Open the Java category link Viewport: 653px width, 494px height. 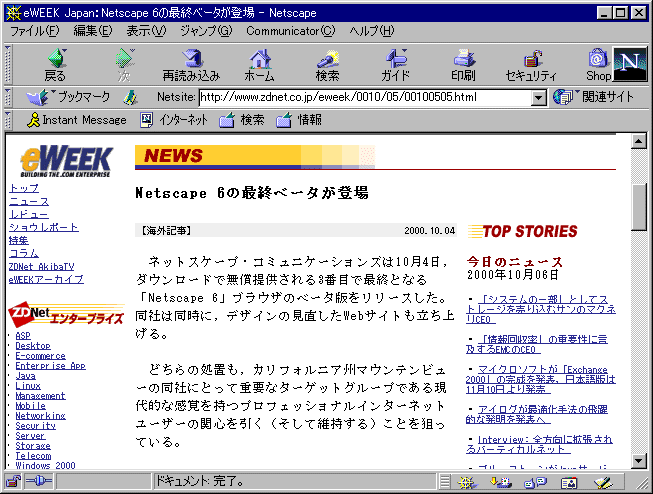coord(25,376)
